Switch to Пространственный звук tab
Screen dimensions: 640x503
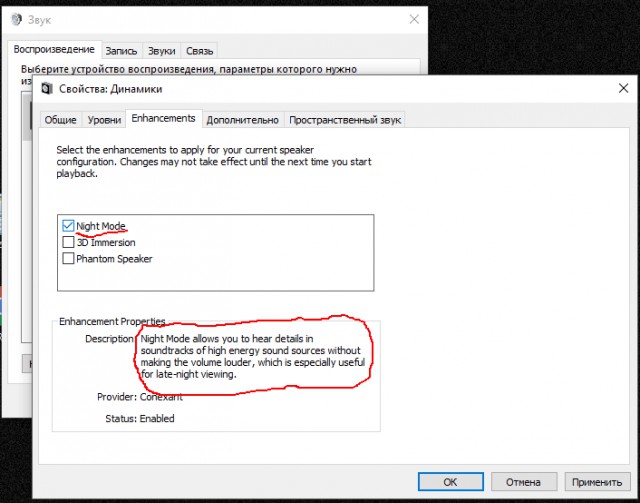(344, 120)
